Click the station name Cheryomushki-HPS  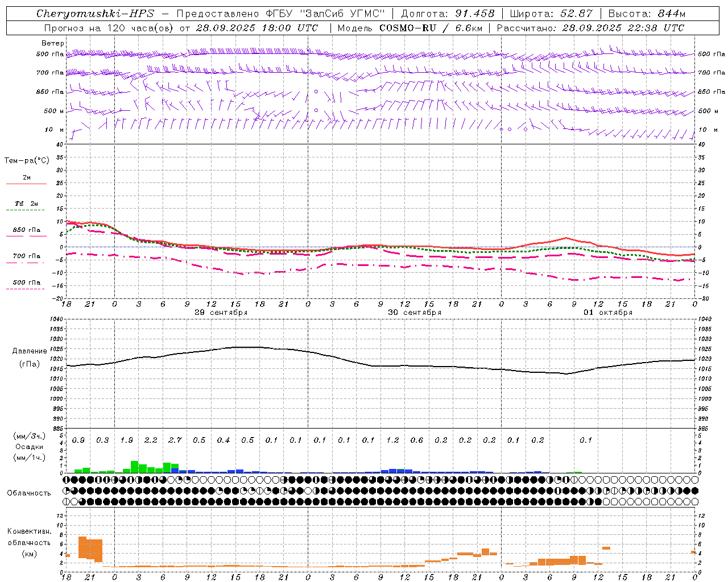pyautogui.click(x=95, y=14)
